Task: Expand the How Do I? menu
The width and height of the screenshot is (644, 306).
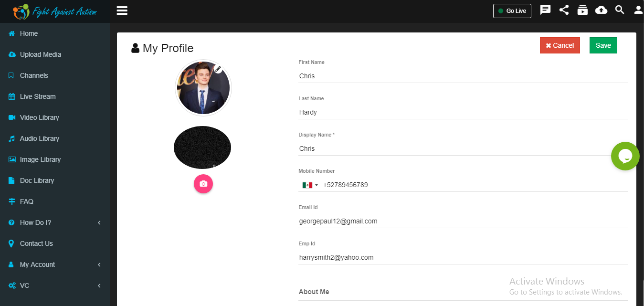Action: (x=55, y=222)
